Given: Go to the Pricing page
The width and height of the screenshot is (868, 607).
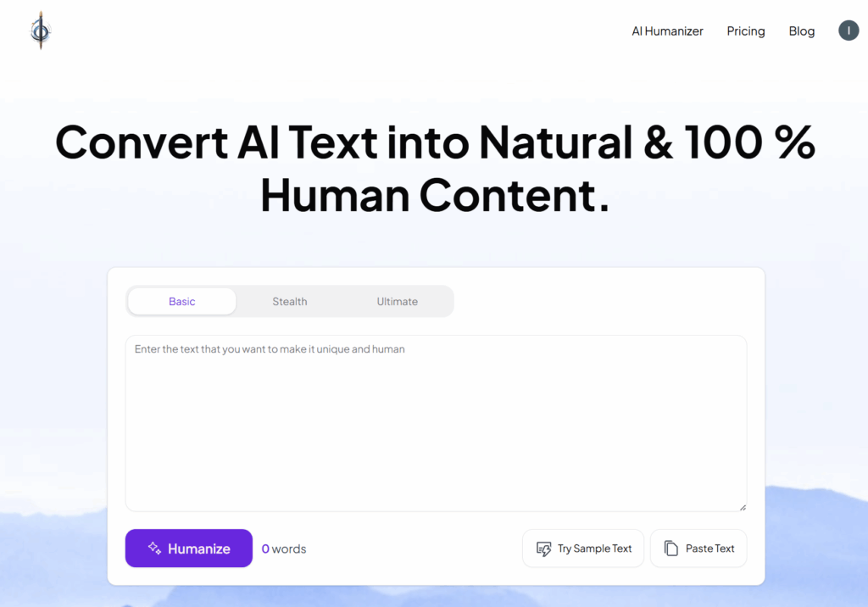Looking at the screenshot, I should click(746, 31).
